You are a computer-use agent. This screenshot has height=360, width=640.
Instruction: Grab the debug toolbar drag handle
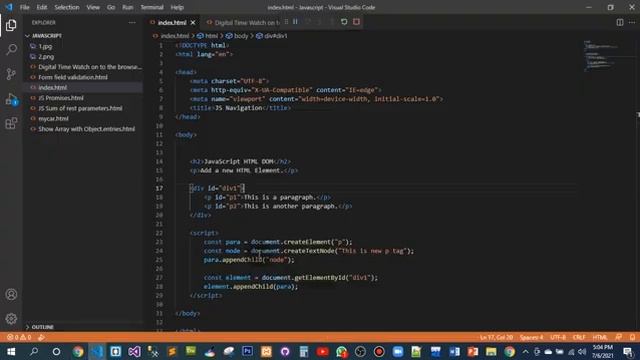(x=286, y=22)
